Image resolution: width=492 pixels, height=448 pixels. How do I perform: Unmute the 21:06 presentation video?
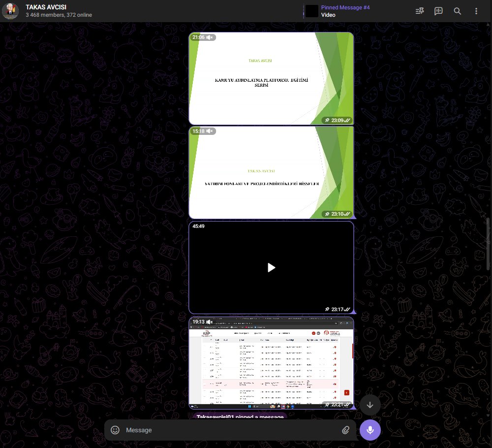pos(210,37)
